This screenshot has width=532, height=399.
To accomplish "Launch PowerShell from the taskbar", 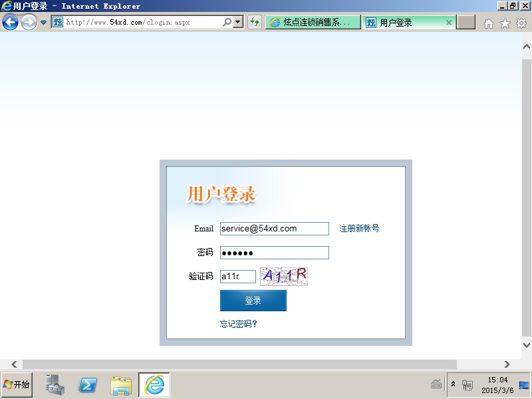I will (88, 384).
